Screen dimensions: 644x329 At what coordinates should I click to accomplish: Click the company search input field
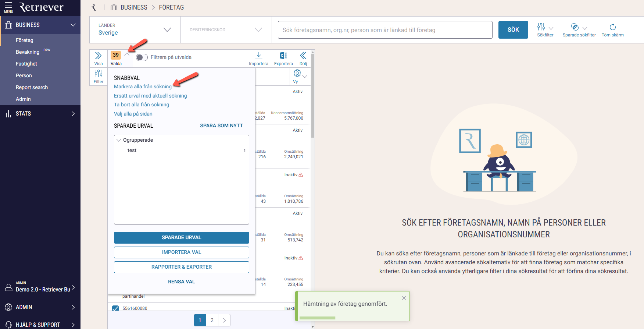tap(385, 30)
